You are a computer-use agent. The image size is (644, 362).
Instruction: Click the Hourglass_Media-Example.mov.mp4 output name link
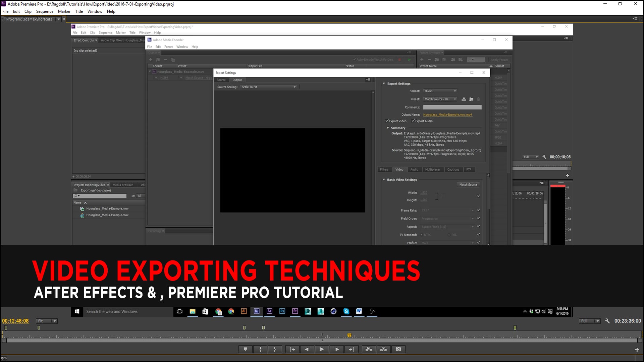[448, 114]
